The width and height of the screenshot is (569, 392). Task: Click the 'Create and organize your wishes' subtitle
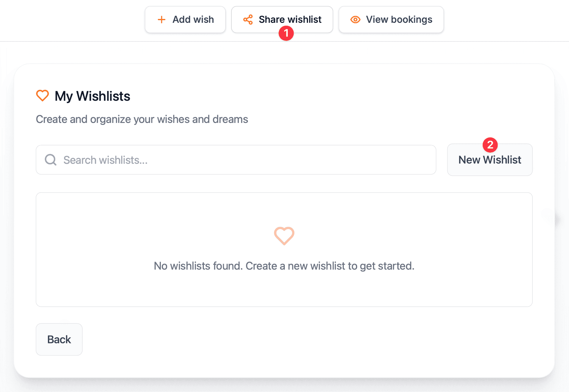pyautogui.click(x=142, y=119)
